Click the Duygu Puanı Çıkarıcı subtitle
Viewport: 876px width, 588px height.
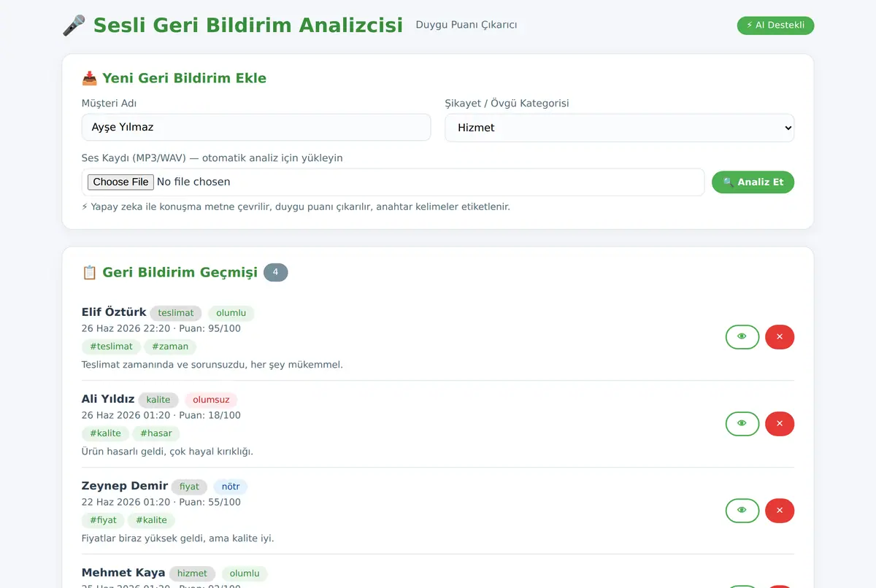(466, 25)
